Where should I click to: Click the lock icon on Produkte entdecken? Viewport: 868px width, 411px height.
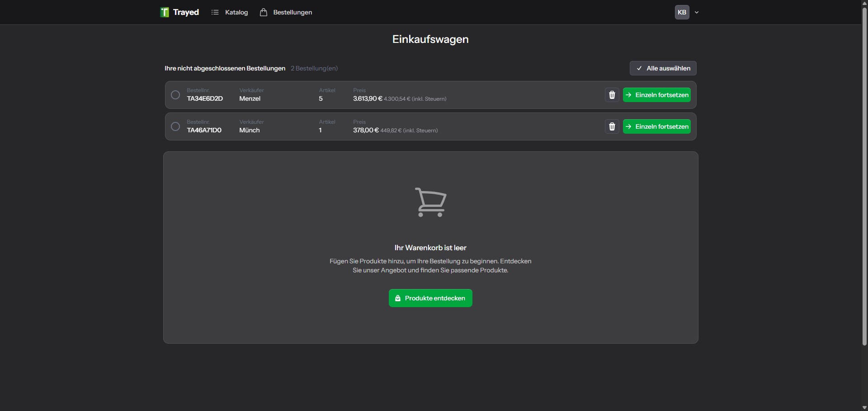[x=398, y=298]
